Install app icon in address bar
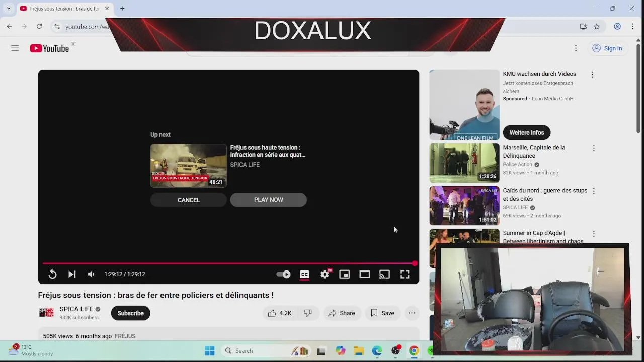 click(583, 26)
